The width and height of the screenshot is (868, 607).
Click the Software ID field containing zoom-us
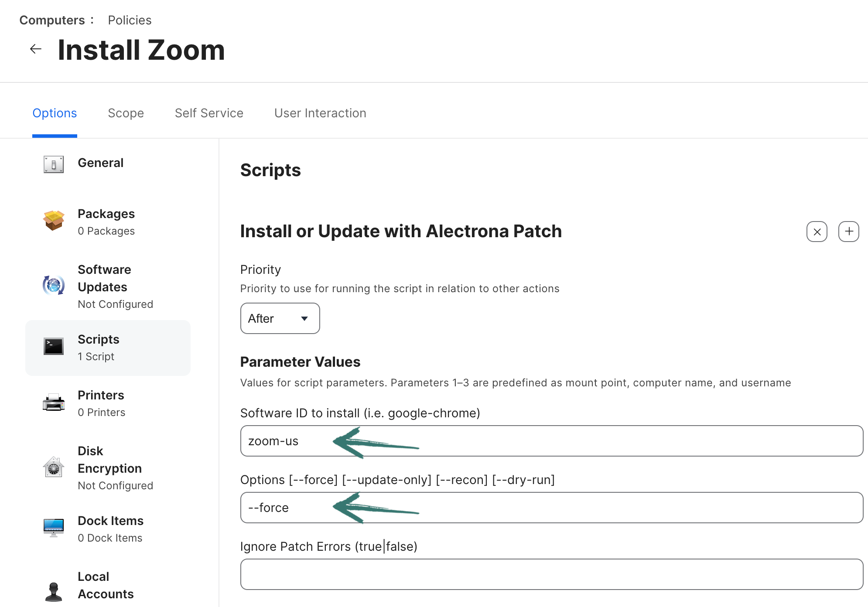tap(551, 441)
